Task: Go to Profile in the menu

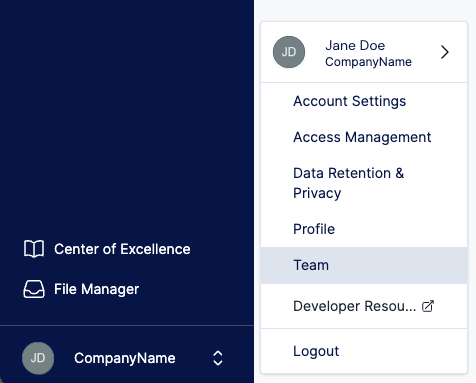Action: (364, 229)
